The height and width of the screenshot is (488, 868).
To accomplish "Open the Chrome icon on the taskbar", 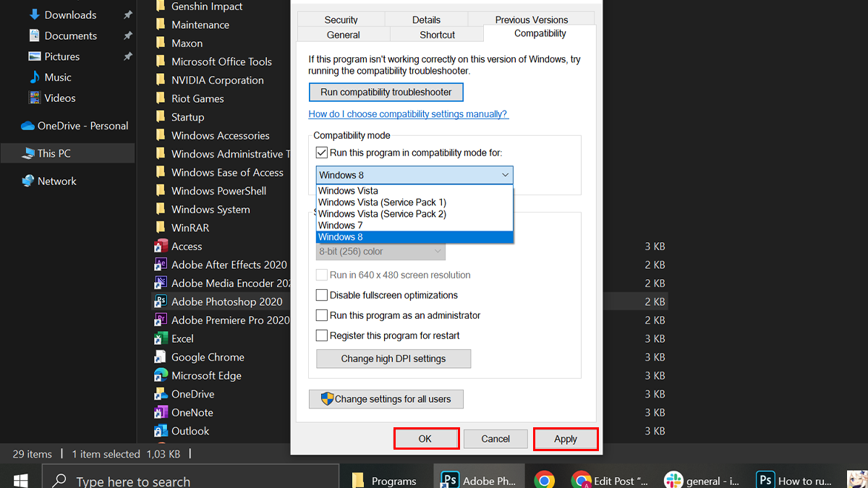I will click(x=545, y=481).
